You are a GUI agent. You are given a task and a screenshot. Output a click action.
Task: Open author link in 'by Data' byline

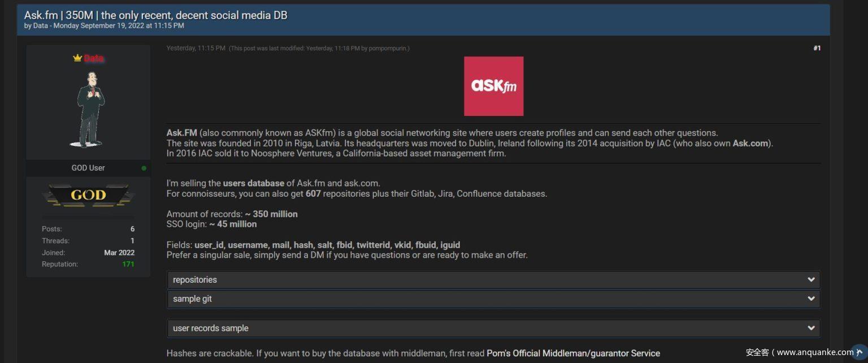click(40, 26)
